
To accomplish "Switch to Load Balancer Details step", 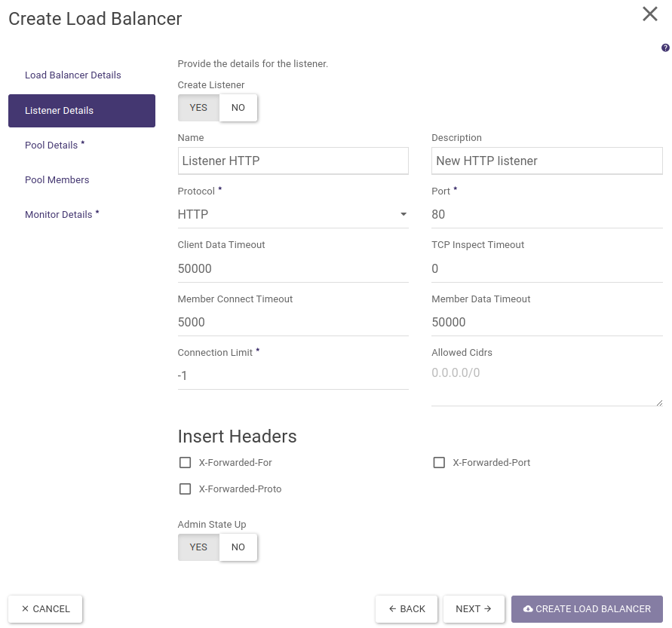I will click(x=73, y=75).
